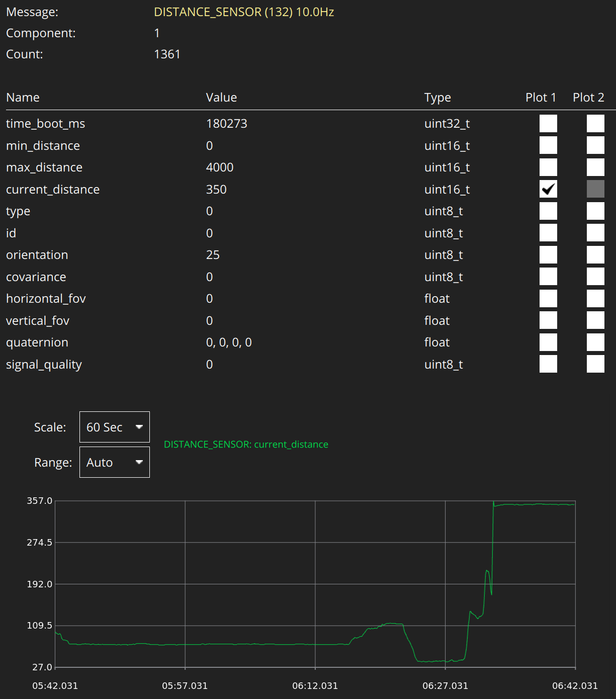This screenshot has width=616, height=699.
Task: Enable Plot 1 for covariance
Action: pyautogui.click(x=548, y=277)
